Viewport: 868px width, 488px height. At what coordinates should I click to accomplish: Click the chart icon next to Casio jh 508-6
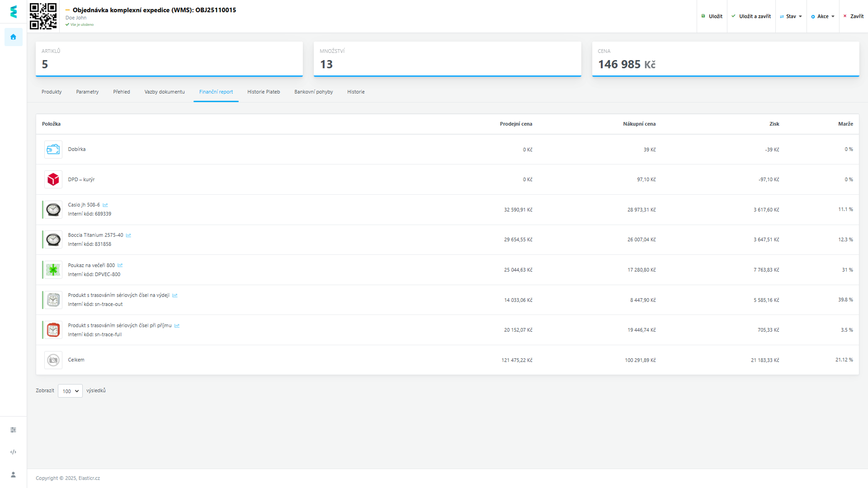[105, 205]
